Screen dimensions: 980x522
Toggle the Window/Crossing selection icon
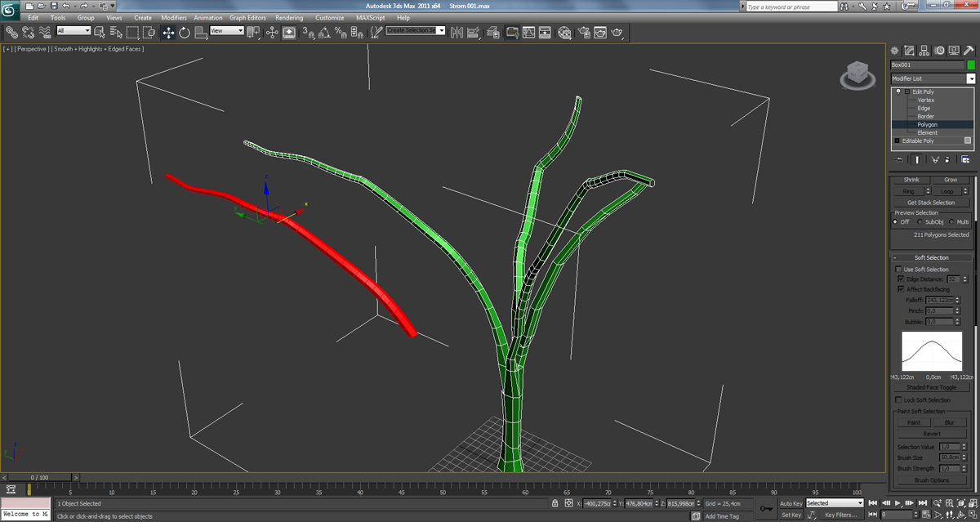pos(149,32)
